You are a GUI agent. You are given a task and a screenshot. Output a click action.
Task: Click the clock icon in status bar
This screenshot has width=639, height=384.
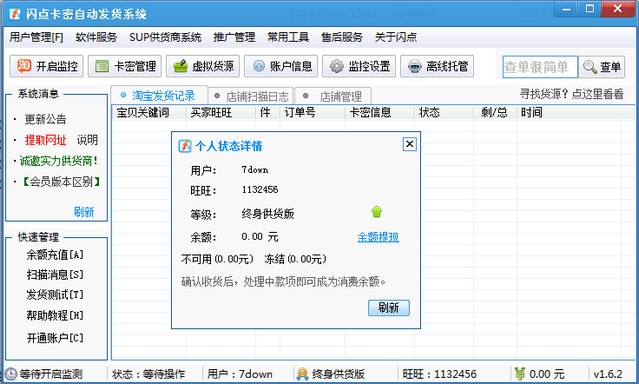point(11,374)
